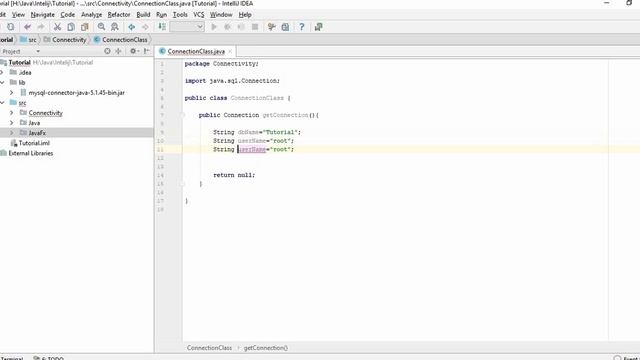Select the ConnectionClass.java editor tab

[196, 51]
